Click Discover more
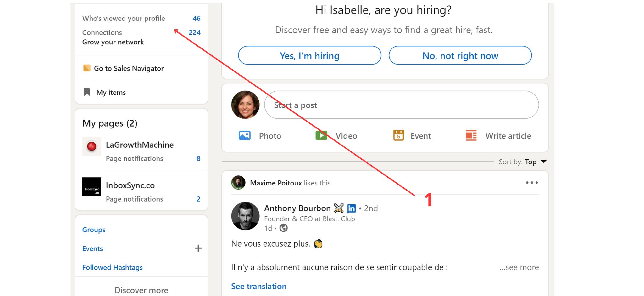The height and width of the screenshot is (296, 644). [x=142, y=290]
